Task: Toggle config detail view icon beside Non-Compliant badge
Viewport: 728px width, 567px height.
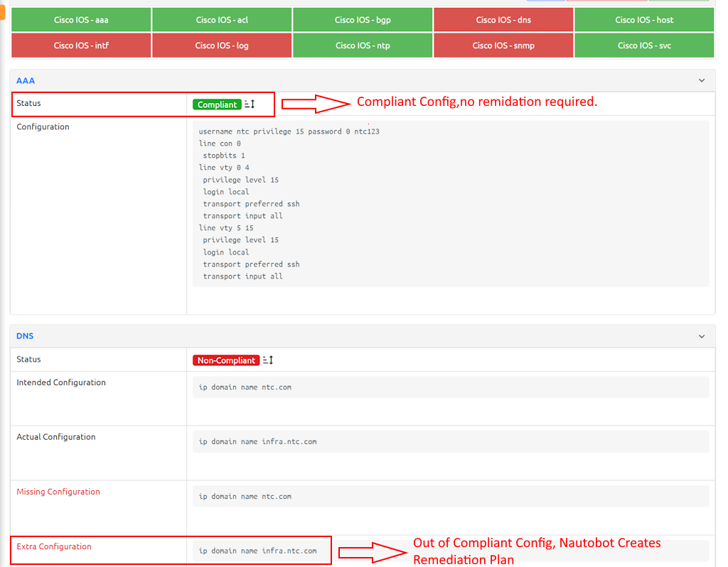Action: (267, 360)
